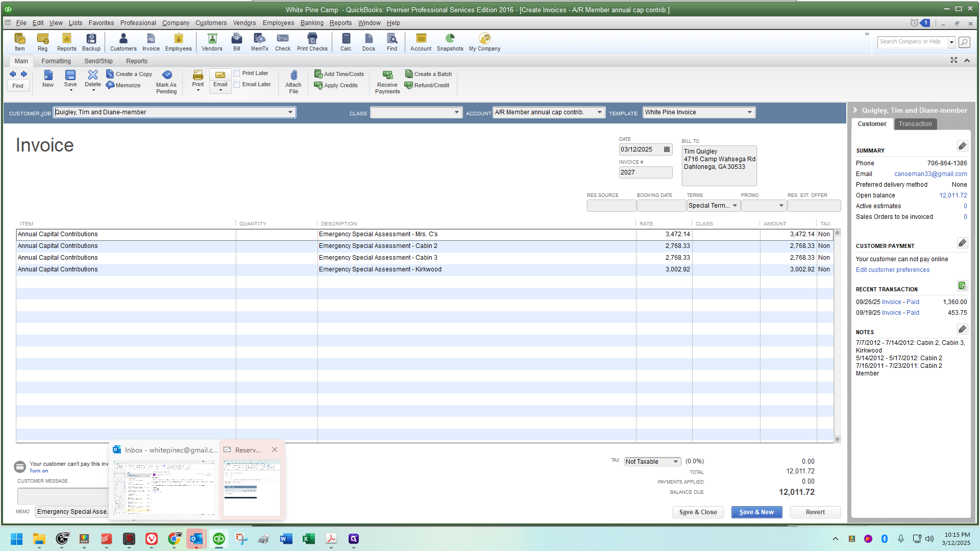980x551 pixels.
Task: Toggle the Print Later checkbox
Action: pos(237,73)
